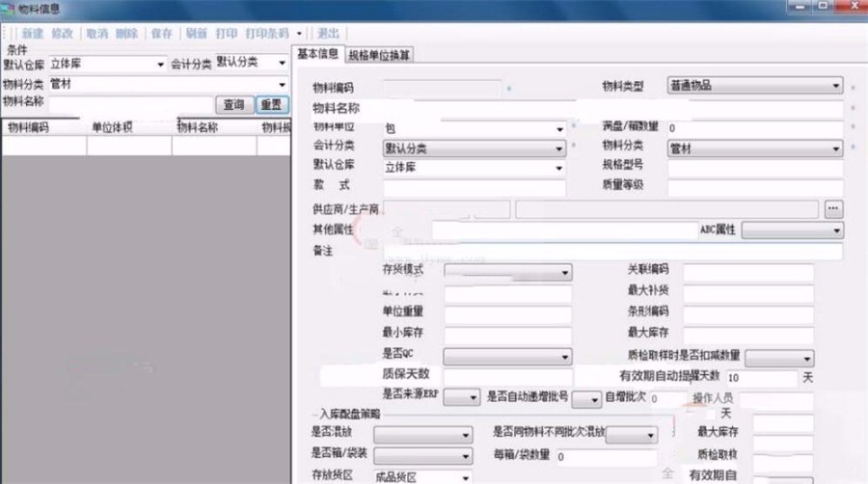The width and height of the screenshot is (868, 484).
Task: Open the 打印条码 dropdown arrow in toolbar
Action: 300,33
